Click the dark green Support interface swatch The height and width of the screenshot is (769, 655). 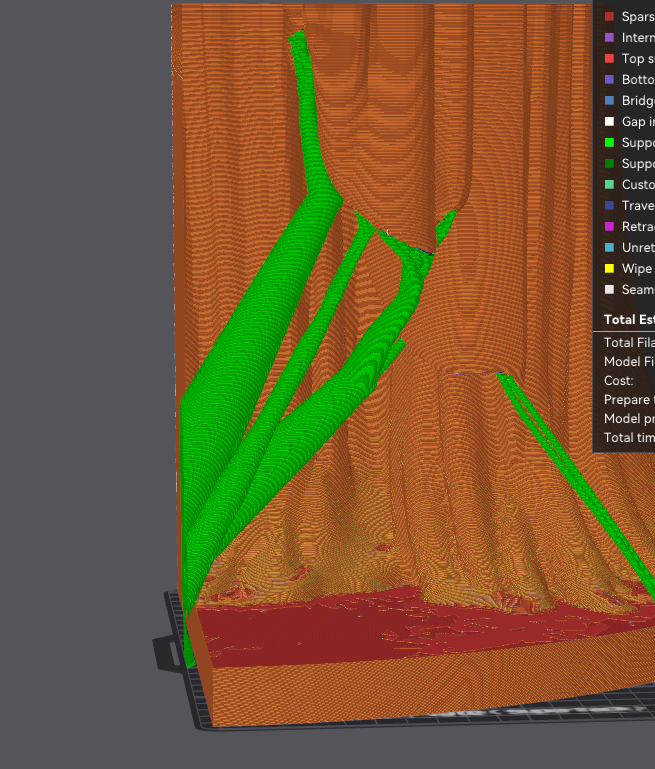(x=609, y=164)
